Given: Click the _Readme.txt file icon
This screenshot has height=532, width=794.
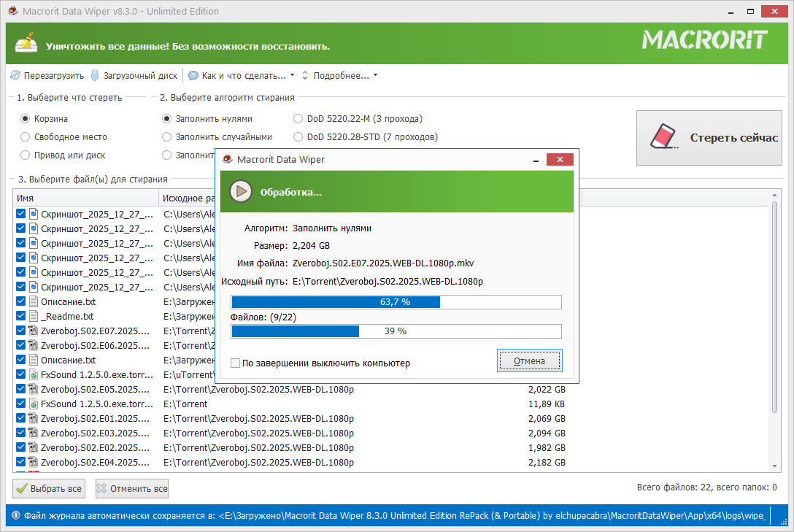Looking at the screenshot, I should coord(33,316).
